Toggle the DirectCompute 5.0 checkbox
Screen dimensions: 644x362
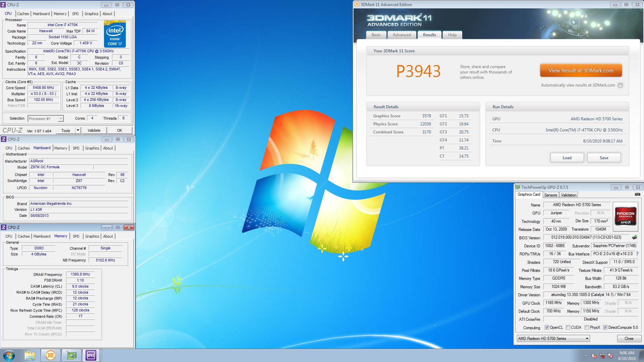605,327
